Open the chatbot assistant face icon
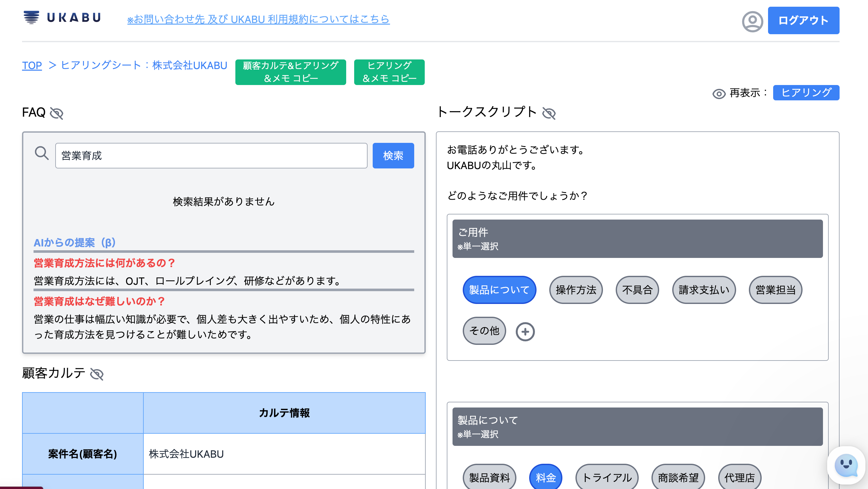Image resolution: width=868 pixels, height=489 pixels. point(846,465)
